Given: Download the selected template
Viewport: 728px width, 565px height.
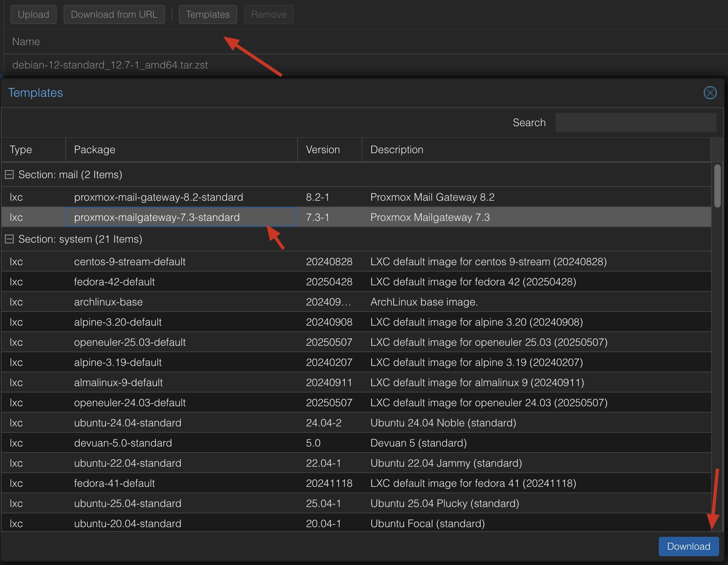Looking at the screenshot, I should [x=689, y=546].
